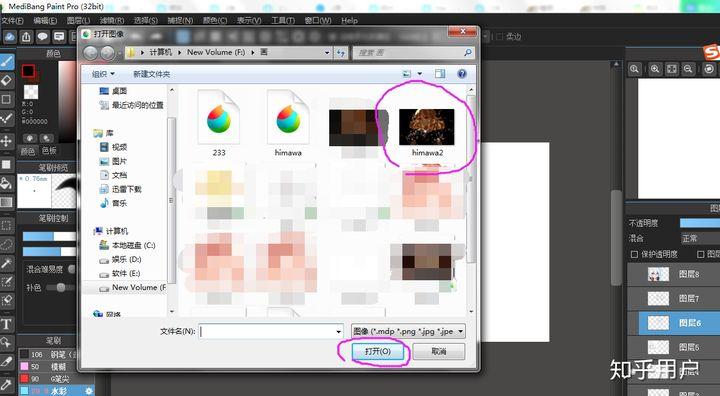Image resolution: width=720 pixels, height=396 pixels.
Task: Open brush settings gear for 水彩 brush
Action: 89,391
